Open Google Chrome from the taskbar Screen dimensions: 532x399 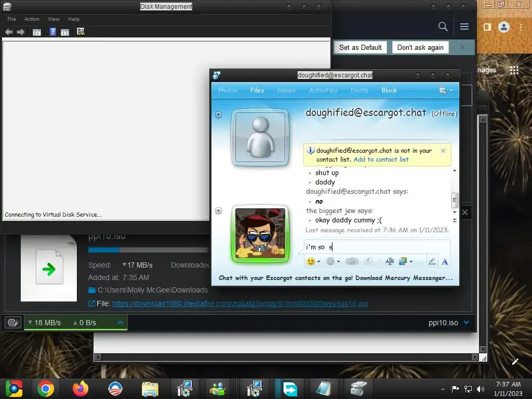coord(46,389)
